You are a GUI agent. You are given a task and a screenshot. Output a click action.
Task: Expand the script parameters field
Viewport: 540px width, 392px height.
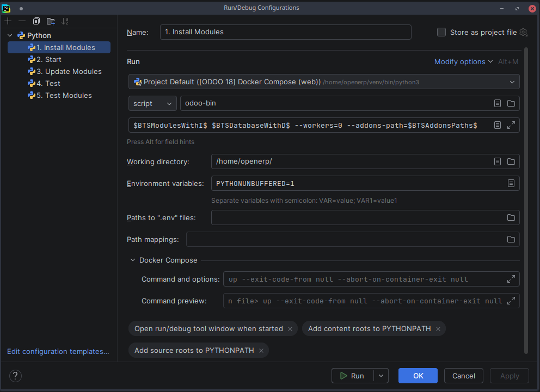(511, 125)
